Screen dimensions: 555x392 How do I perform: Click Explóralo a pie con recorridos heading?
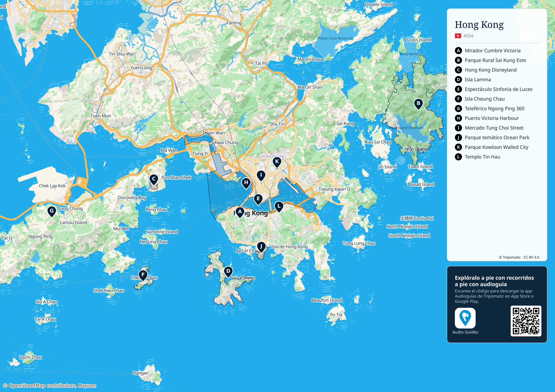point(494,281)
